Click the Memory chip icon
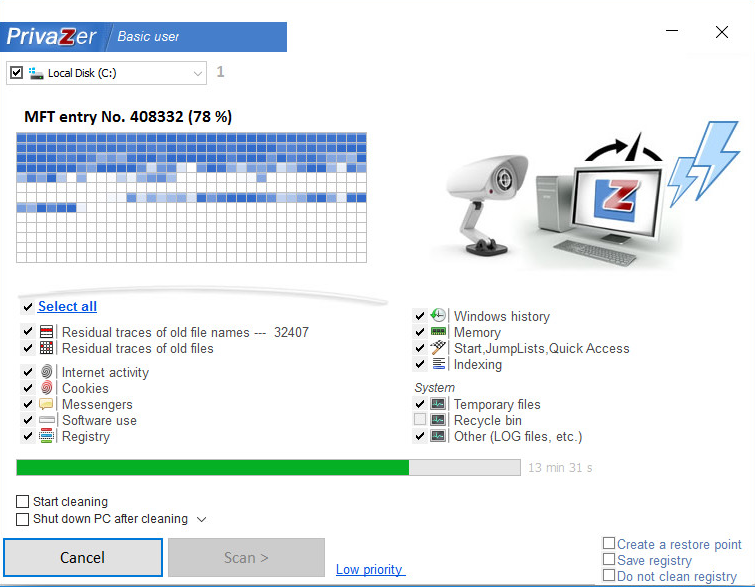755x587 pixels. point(438,331)
